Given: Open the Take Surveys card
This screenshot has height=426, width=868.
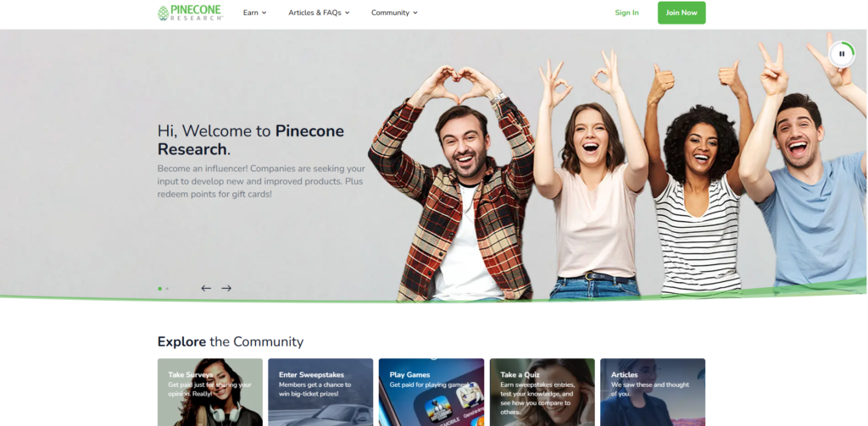Looking at the screenshot, I should click(x=210, y=392).
